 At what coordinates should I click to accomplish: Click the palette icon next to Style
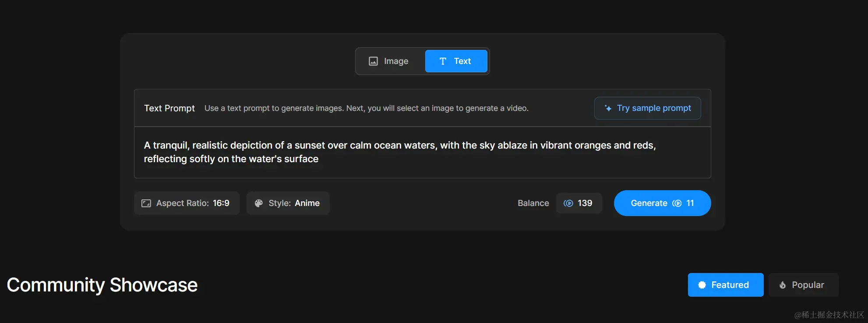[259, 203]
